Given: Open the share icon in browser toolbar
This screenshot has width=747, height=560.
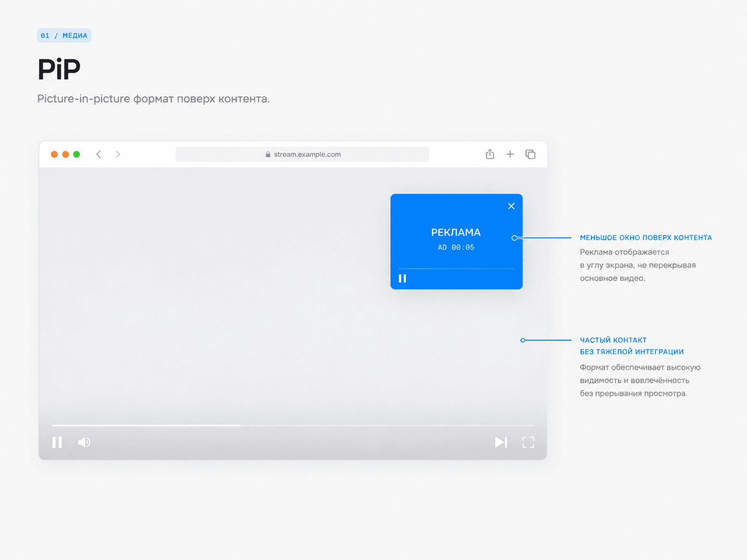Looking at the screenshot, I should (490, 154).
